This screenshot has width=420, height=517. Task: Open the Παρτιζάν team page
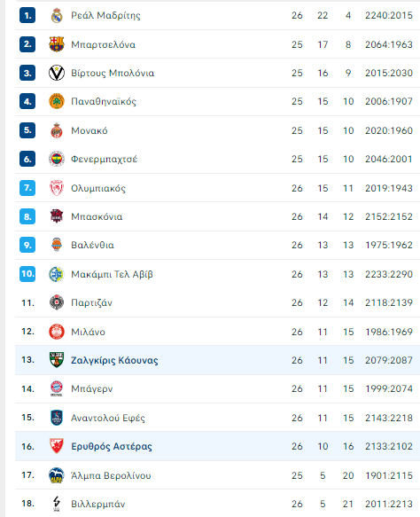pos(91,302)
